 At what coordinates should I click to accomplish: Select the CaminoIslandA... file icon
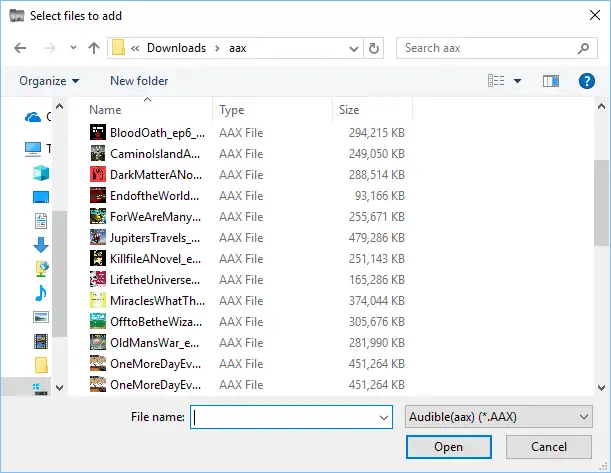point(97,154)
